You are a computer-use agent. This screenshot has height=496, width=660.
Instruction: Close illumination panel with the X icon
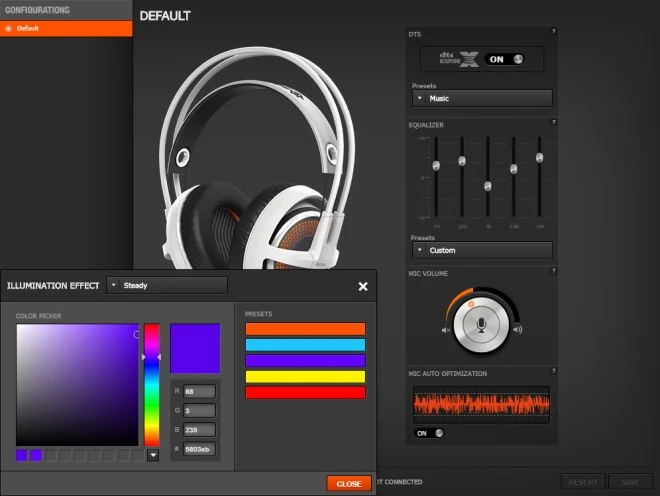363,286
